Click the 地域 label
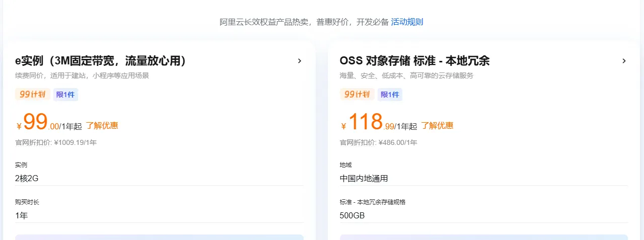Image resolution: width=644 pixels, height=240 pixels. point(346,165)
